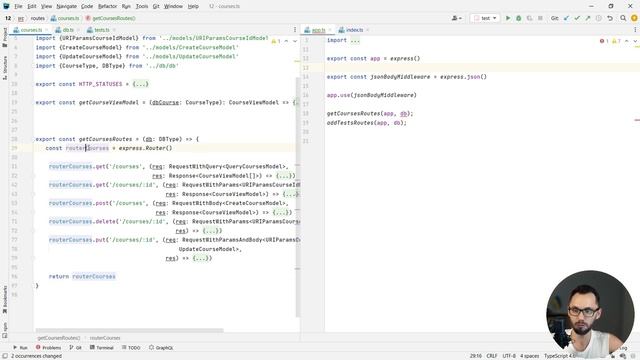The height and width of the screenshot is (360, 640).
Task: Open the Git menu in menu bar
Action: coord(156,6)
